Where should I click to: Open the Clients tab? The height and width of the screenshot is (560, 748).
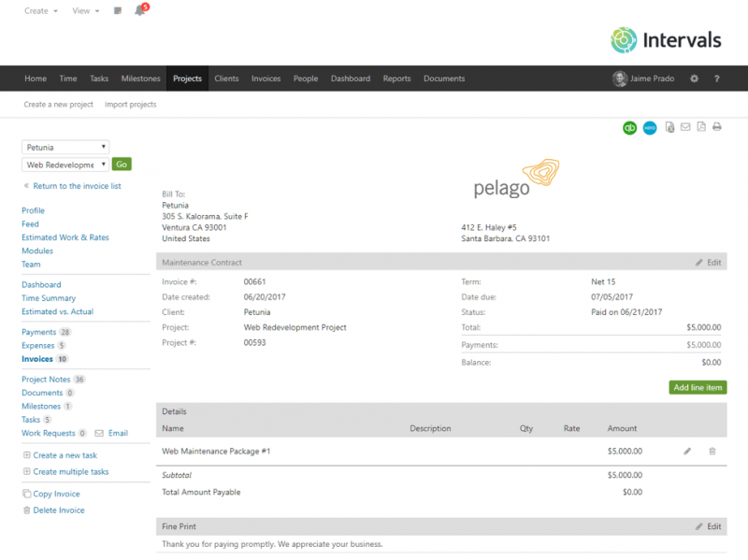(226, 79)
